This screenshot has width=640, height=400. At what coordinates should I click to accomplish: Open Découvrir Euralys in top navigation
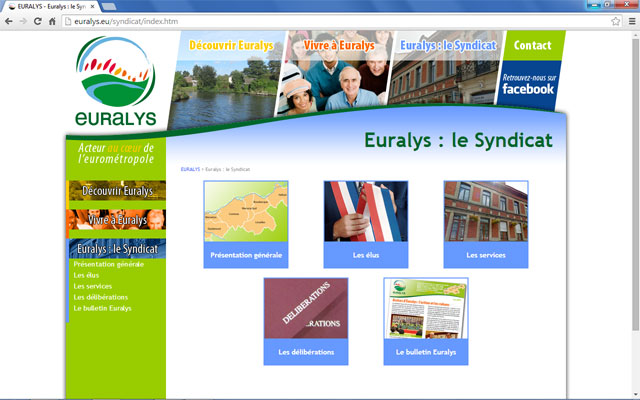click(231, 45)
